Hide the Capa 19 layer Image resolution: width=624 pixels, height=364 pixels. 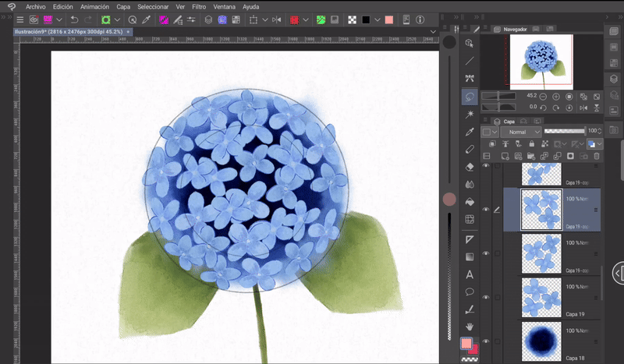tap(486, 297)
